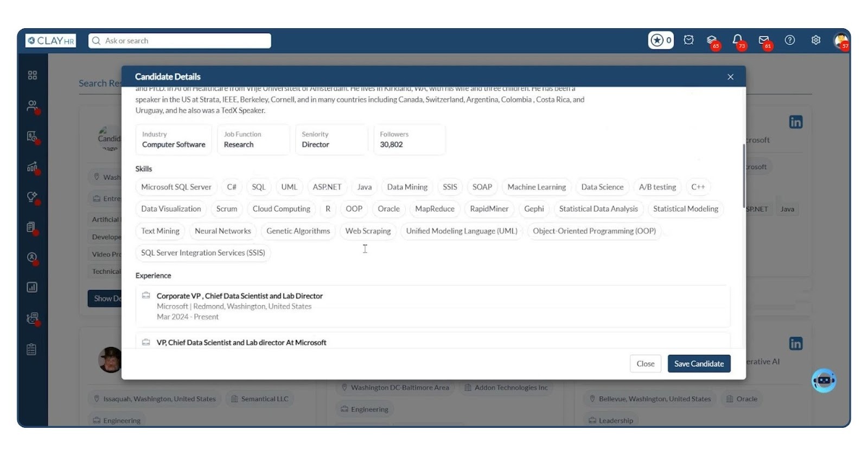The image size is (868, 456).
Task: Click the lower LinkedIn icon near Generative AI
Action: click(796, 344)
